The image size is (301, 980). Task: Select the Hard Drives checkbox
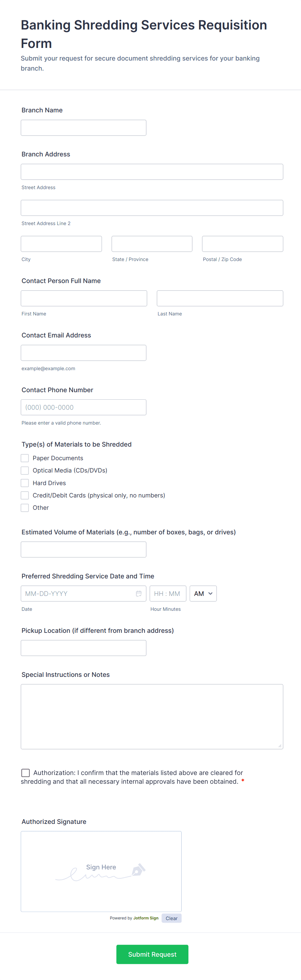tap(25, 483)
